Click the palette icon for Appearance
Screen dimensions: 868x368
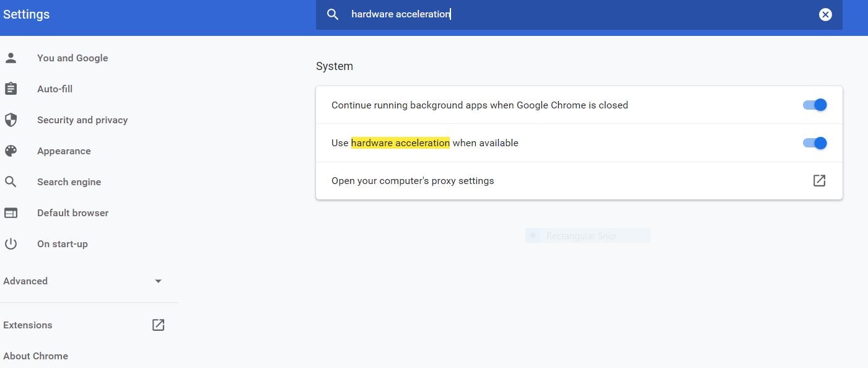(x=11, y=151)
